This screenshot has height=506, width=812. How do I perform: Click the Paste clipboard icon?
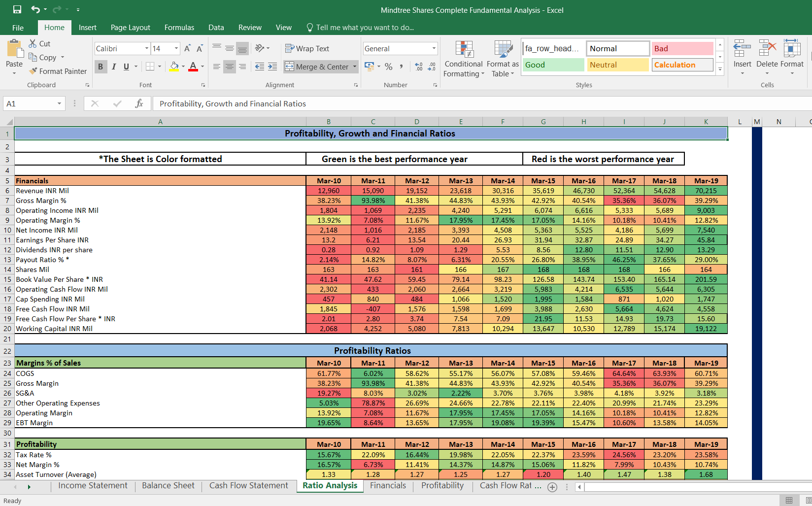[14, 49]
